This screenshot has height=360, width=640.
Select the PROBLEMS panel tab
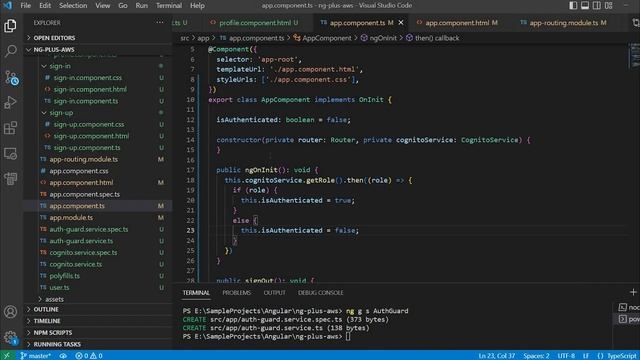coord(237,293)
